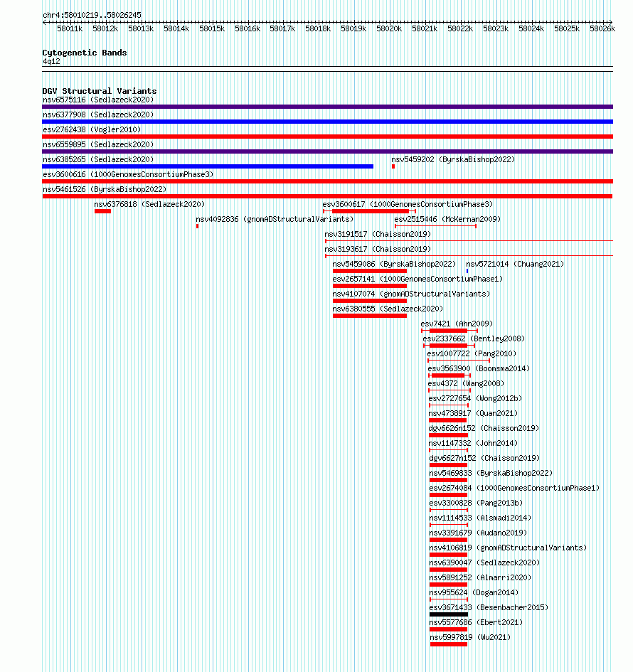The height and width of the screenshot is (672, 633).
Task: Click the chr4:58010219..58026245 coordinates text
Action: coord(92,15)
